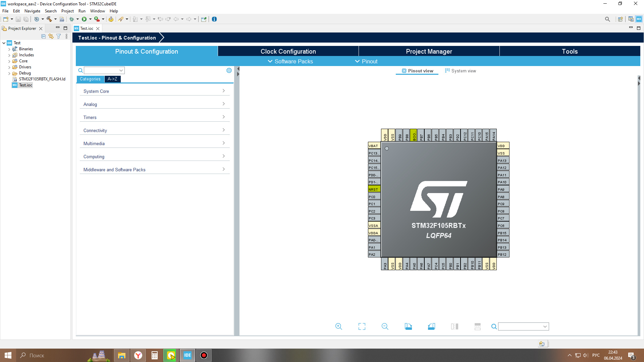Collapse all in Project Explorer
The height and width of the screenshot is (362, 644).
(x=44, y=36)
